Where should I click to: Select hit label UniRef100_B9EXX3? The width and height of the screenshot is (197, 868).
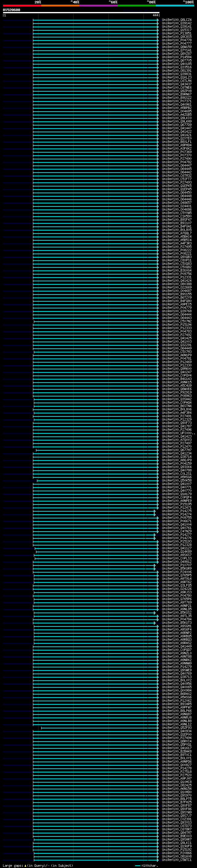[177, 836]
